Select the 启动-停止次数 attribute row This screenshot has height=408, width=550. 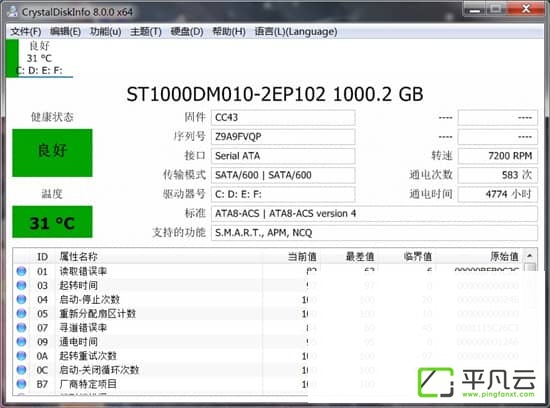(x=268, y=299)
